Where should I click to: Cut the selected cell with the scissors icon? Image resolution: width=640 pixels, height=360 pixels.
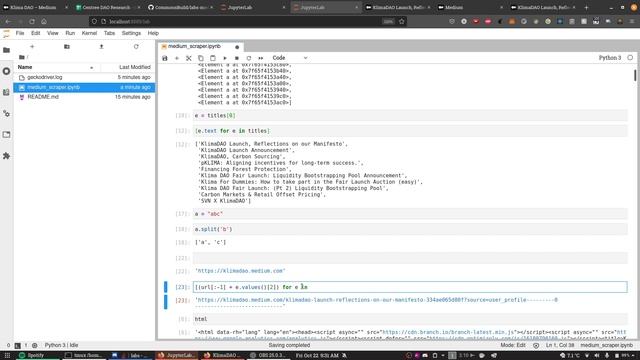[189, 58]
